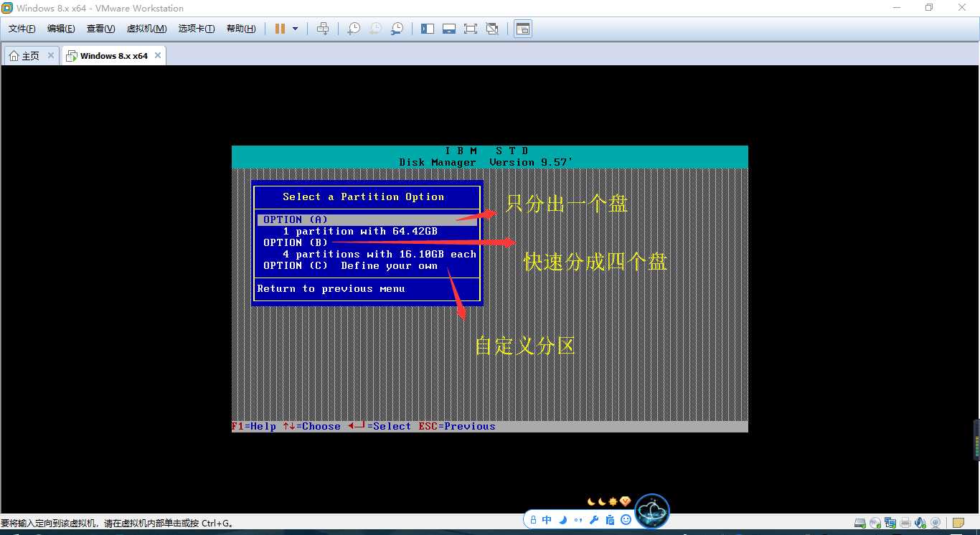Enter Unity mode
This screenshot has height=535, width=980.
tap(492, 29)
